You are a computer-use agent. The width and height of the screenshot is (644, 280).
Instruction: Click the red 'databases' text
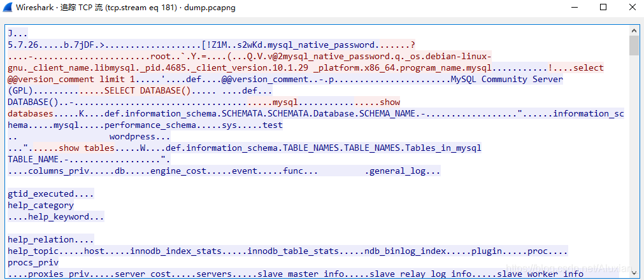[31, 114]
